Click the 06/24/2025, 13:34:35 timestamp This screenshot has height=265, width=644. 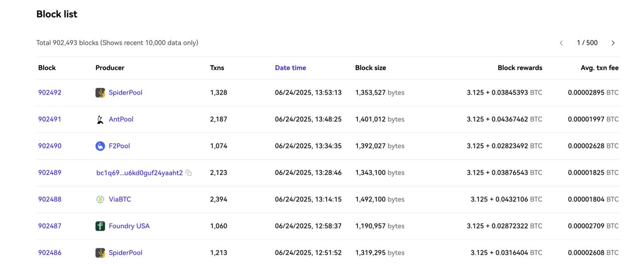308,146
